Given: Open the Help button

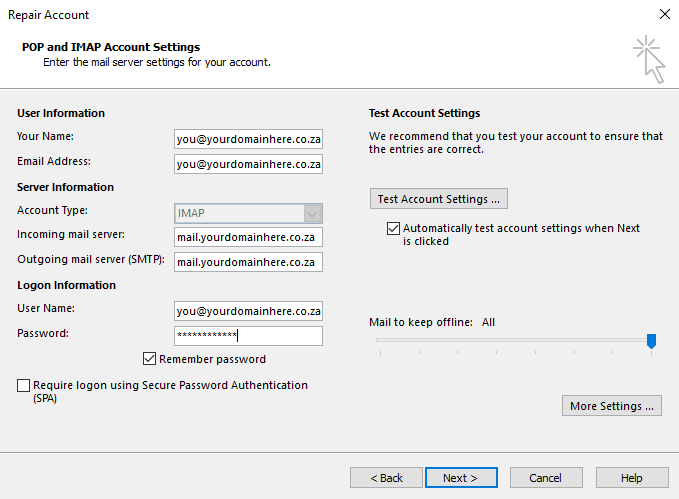Looking at the screenshot, I should (632, 478).
